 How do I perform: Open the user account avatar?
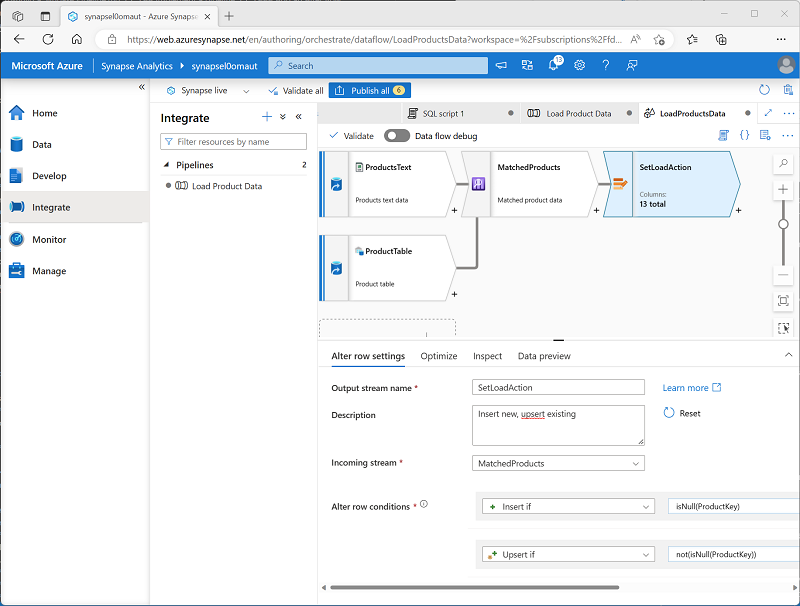tap(786, 65)
